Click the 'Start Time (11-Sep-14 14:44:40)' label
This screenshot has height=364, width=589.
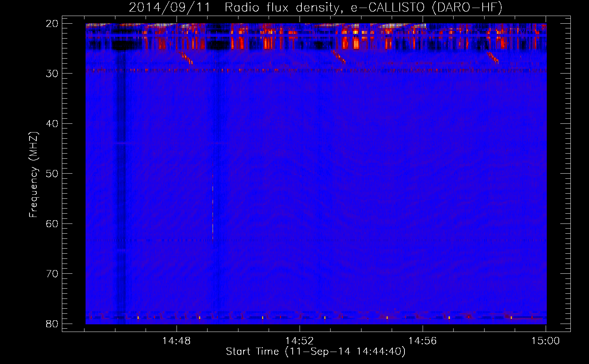click(316, 352)
